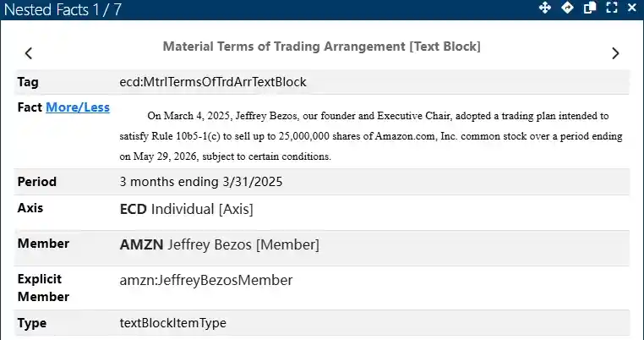Close the Nested Facts dialog

(x=632, y=8)
